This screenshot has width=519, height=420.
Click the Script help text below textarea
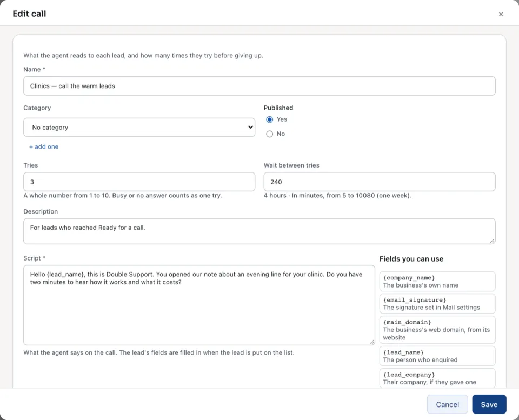[x=159, y=352]
